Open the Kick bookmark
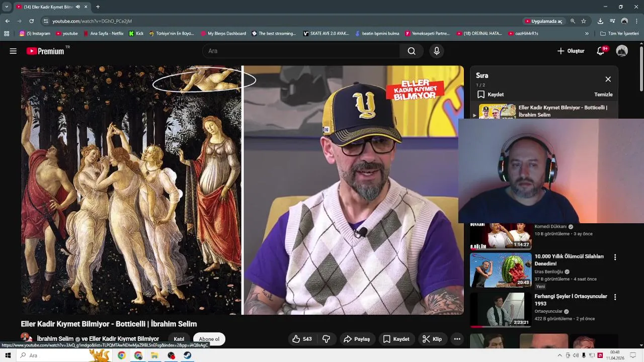The height and width of the screenshot is (362, 644). (136, 34)
